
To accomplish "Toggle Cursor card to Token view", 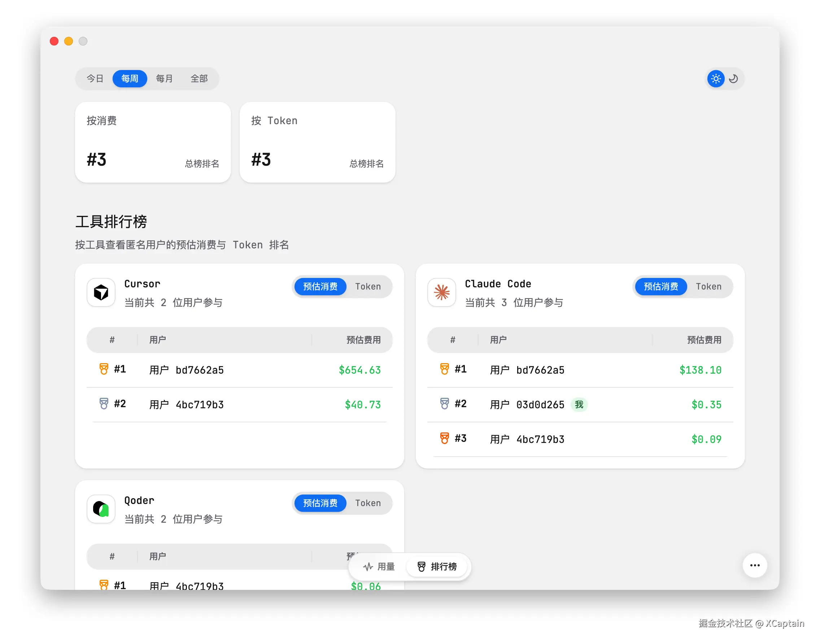I will tap(368, 287).
